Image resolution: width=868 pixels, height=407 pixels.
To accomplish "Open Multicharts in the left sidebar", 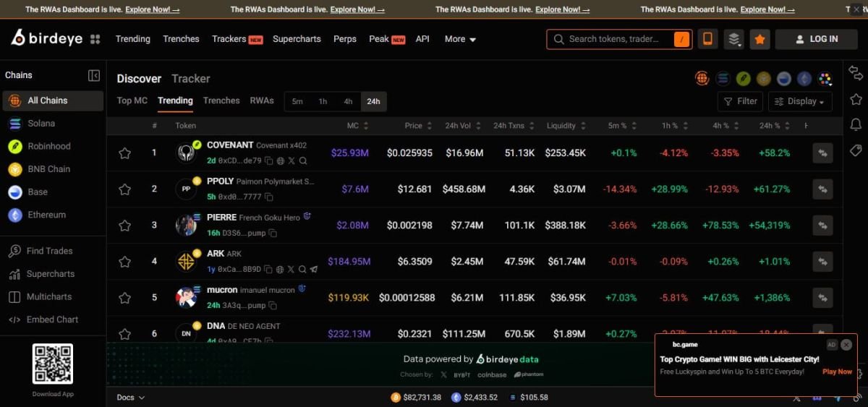I will pos(49,297).
